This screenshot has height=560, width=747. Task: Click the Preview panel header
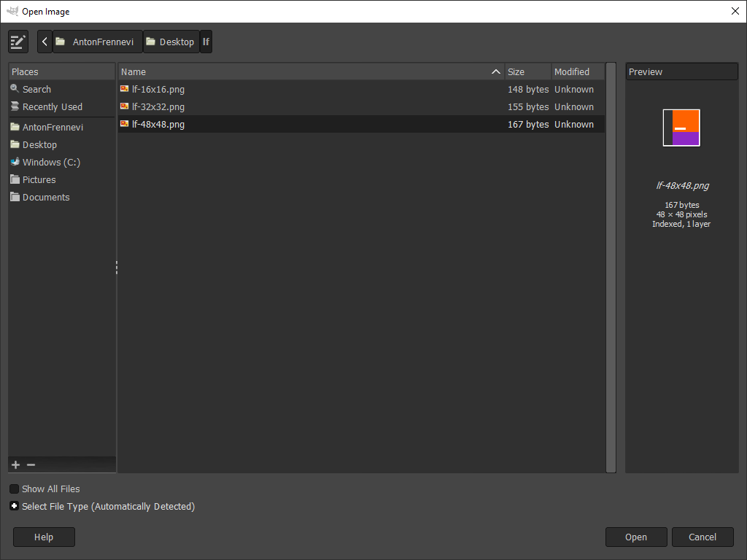(682, 71)
